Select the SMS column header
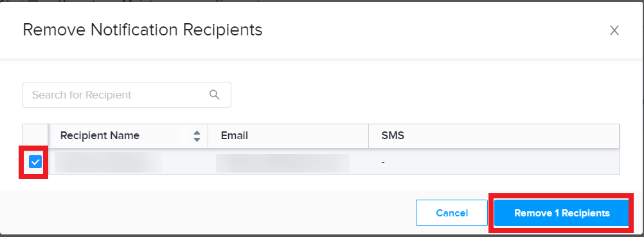The image size is (644, 237). tap(494, 135)
